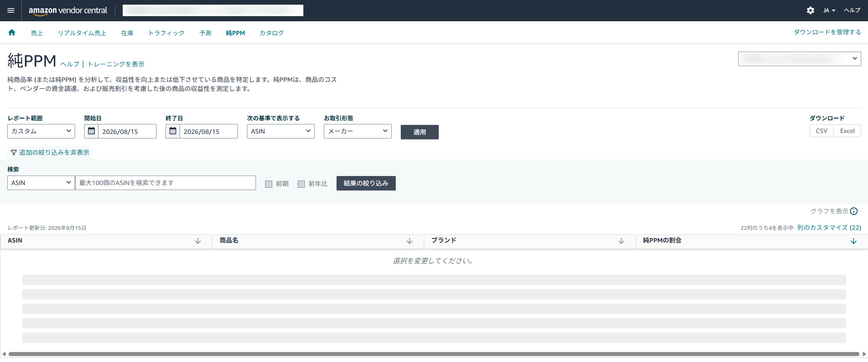Screen dimensions: 868x362
Task: Click 22列のうち4を表示中 text
Action: [x=767, y=228]
